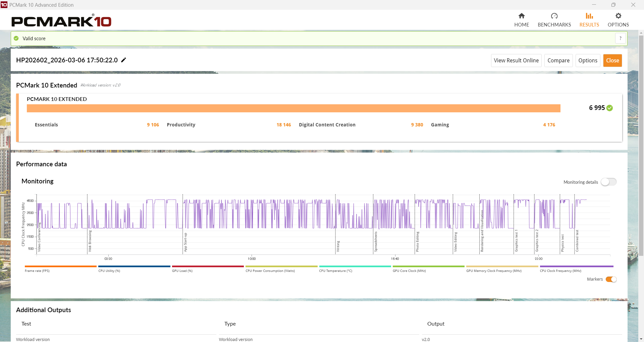Click the question mark help icon
This screenshot has height=342, width=644.
620,39
